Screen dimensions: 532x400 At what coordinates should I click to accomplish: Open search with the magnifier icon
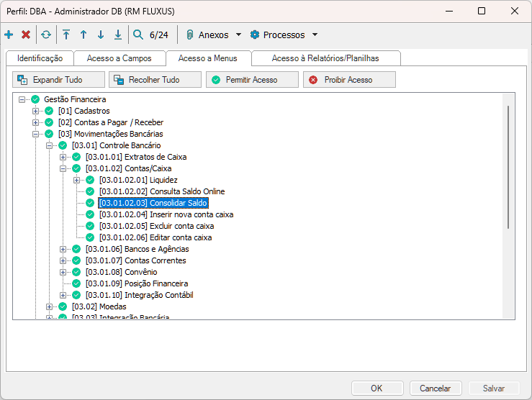tap(138, 35)
